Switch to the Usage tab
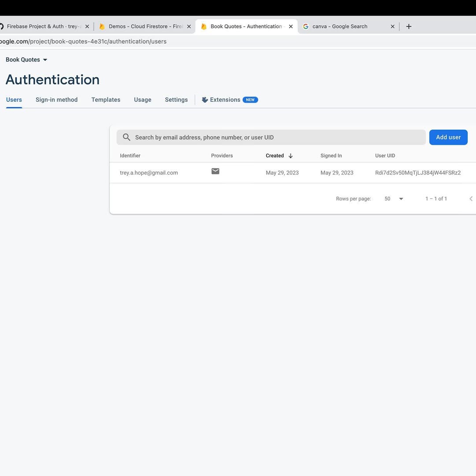This screenshot has width=476, height=476. pyautogui.click(x=142, y=100)
